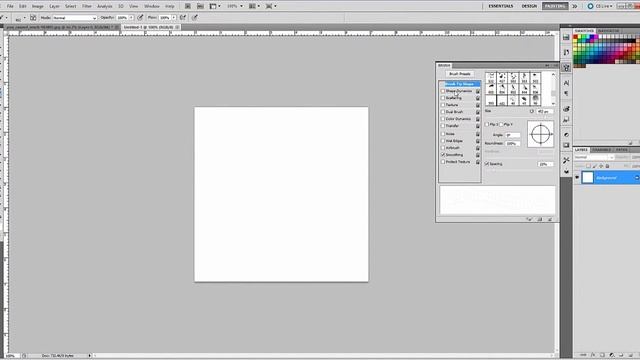Enable Dual Brush checkbox
640x360 pixels.
click(443, 112)
